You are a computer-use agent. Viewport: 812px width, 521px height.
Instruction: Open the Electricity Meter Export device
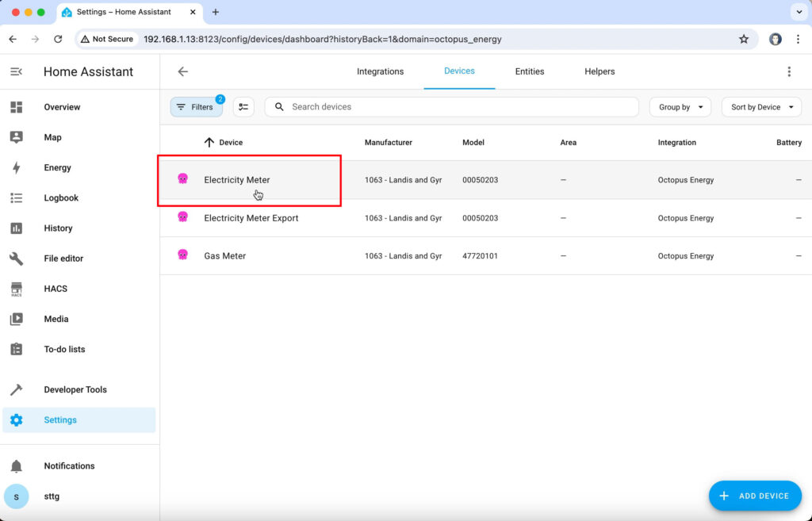[x=486, y=218]
